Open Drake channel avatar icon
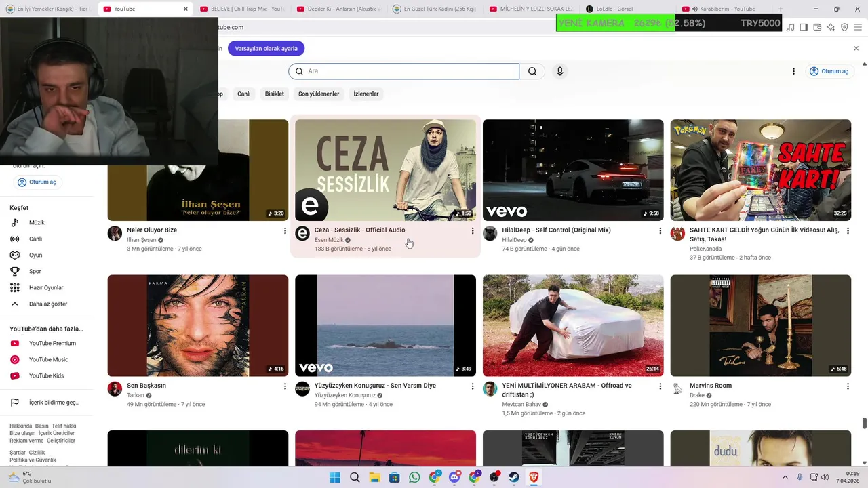Viewport: 868px width, 488px height. coord(677,389)
